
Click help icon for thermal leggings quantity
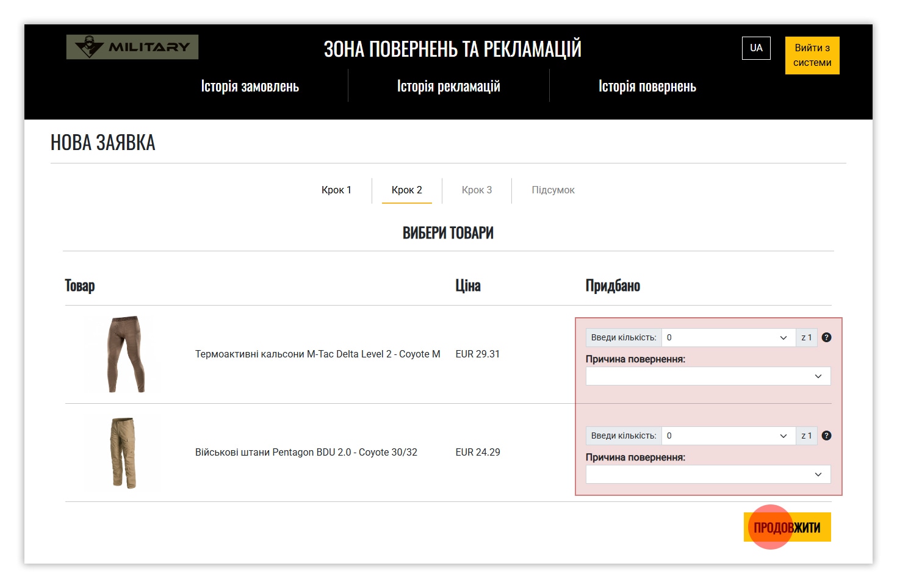click(826, 337)
